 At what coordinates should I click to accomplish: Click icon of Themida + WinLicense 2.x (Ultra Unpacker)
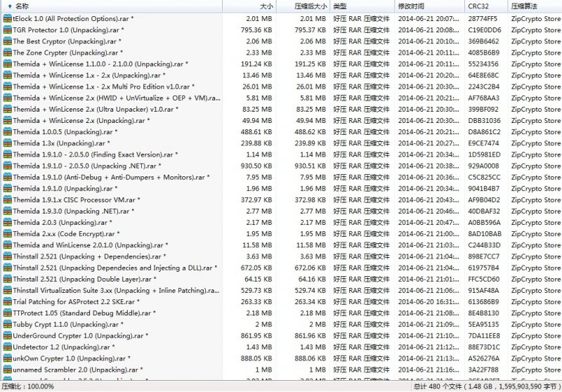pyautogui.click(x=7, y=110)
